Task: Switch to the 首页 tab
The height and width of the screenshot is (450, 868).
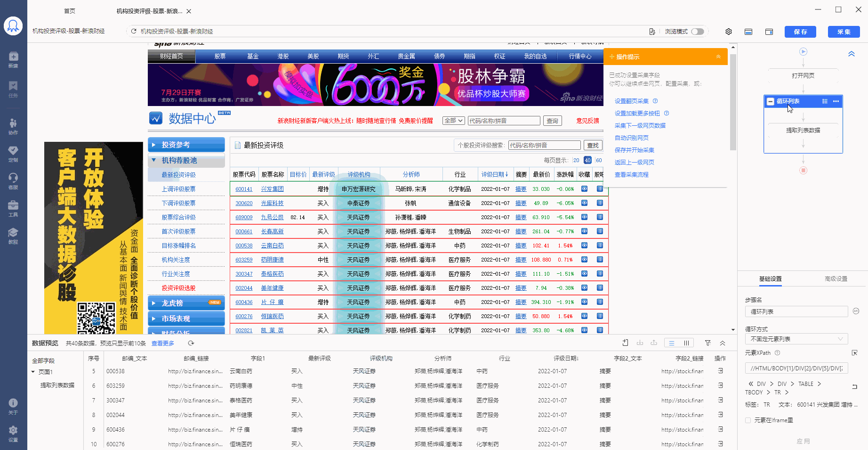Action: click(69, 11)
